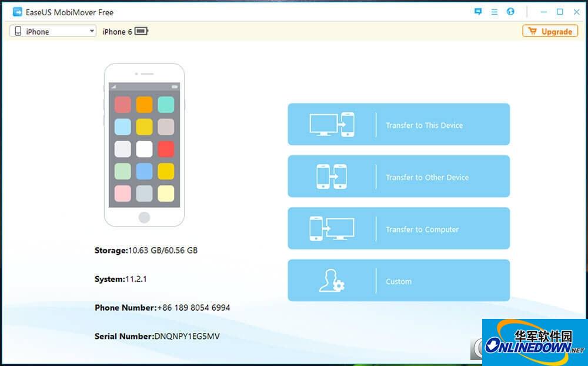Minimize the MobiMover window
The height and width of the screenshot is (366, 588).
(543, 12)
